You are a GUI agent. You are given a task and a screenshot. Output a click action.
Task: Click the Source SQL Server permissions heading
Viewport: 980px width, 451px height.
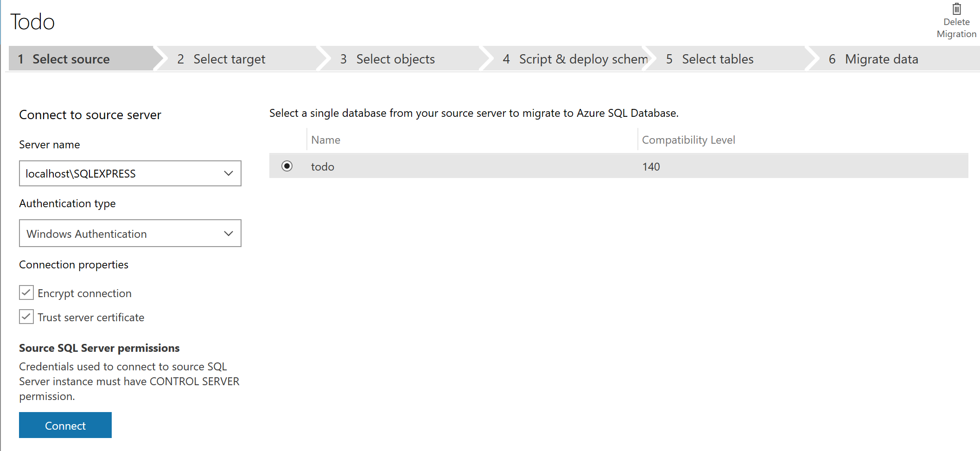tap(99, 348)
